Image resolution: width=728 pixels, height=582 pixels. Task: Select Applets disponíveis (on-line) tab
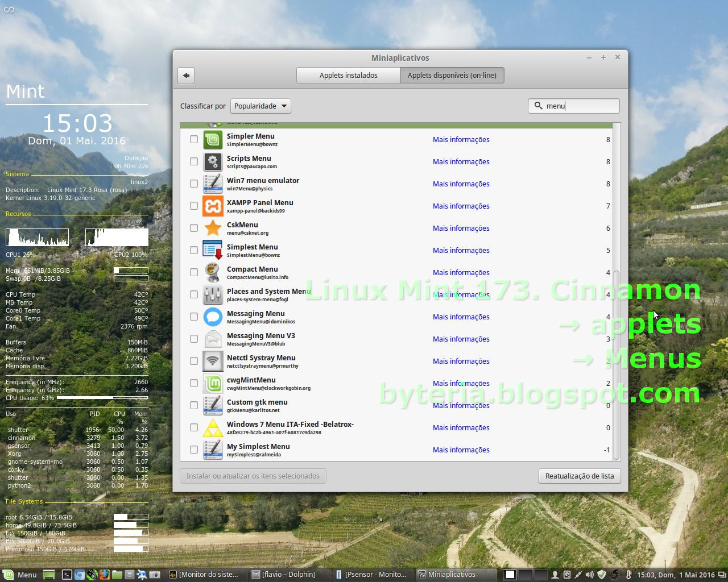[452, 75]
